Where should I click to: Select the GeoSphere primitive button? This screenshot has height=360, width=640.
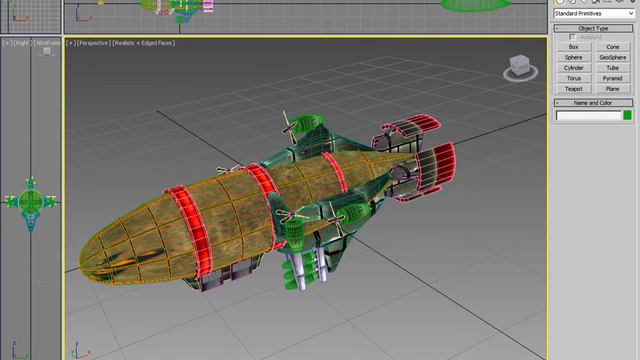(x=613, y=58)
